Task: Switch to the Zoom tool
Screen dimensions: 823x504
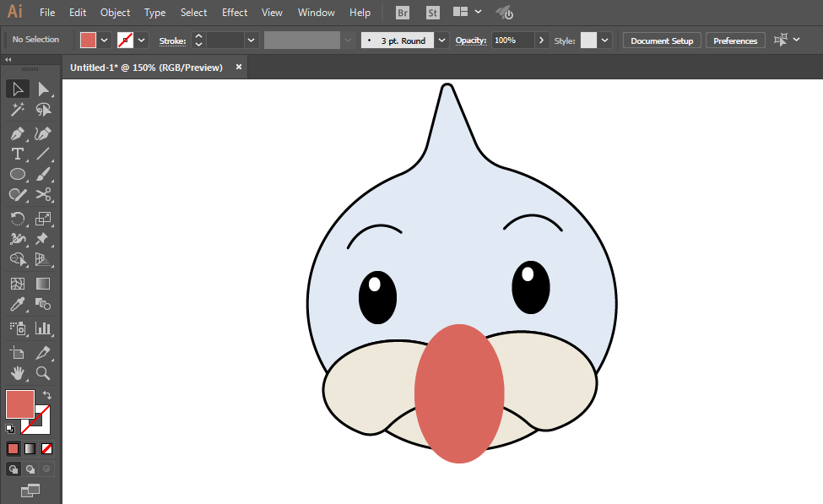Action: tap(43, 372)
